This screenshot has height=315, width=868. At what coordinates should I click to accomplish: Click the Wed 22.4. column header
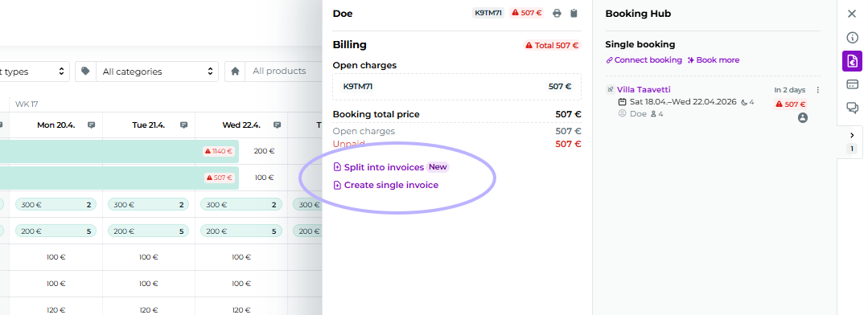point(241,125)
